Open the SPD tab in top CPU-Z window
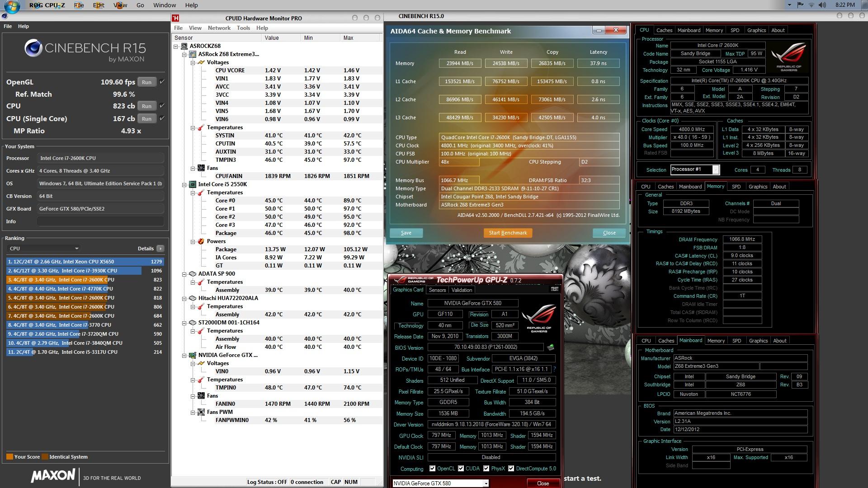 click(735, 30)
